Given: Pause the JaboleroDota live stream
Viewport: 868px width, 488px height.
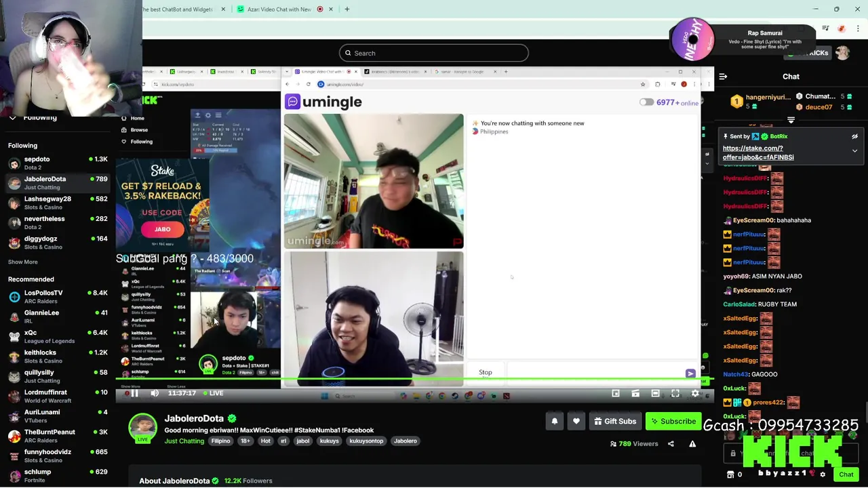Looking at the screenshot, I should click(134, 393).
